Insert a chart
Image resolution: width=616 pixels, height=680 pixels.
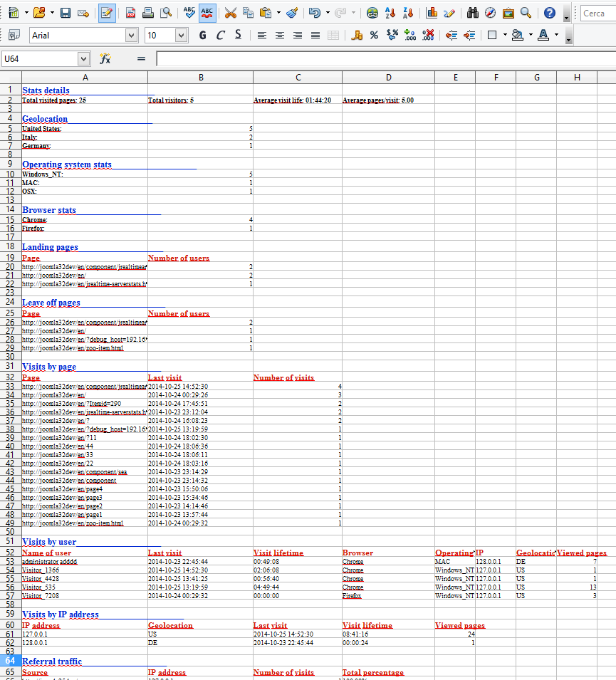coord(432,13)
